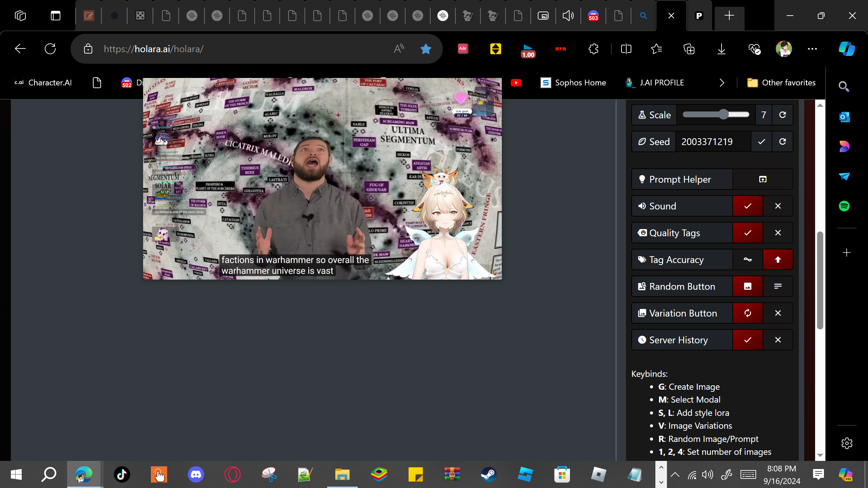Open Outlook in the sidebar
Image resolution: width=868 pixels, height=488 pixels.
coord(844,117)
